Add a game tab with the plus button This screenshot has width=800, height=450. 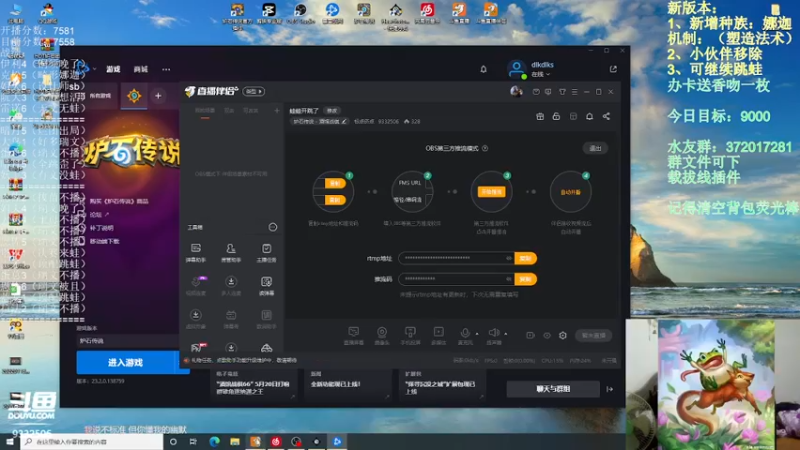[158, 95]
